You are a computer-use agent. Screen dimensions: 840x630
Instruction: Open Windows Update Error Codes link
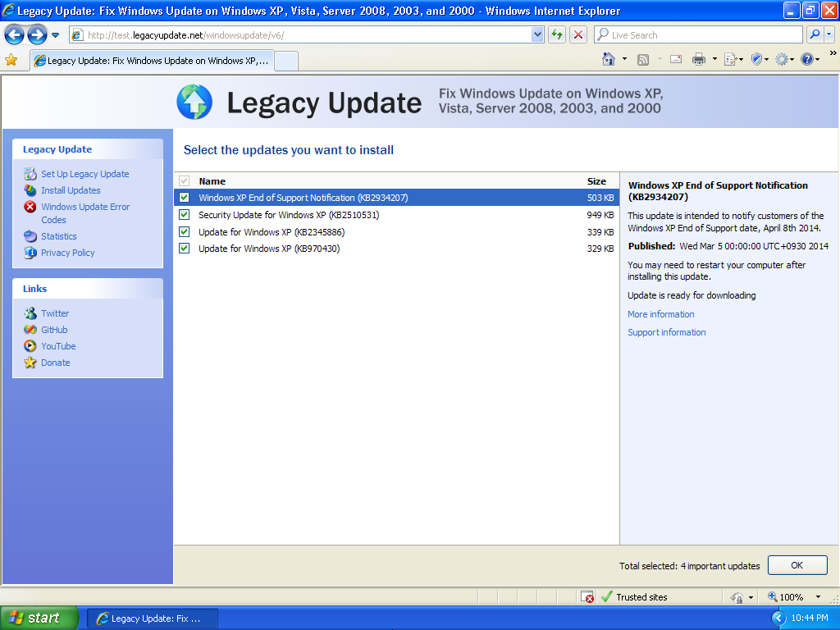point(85,213)
